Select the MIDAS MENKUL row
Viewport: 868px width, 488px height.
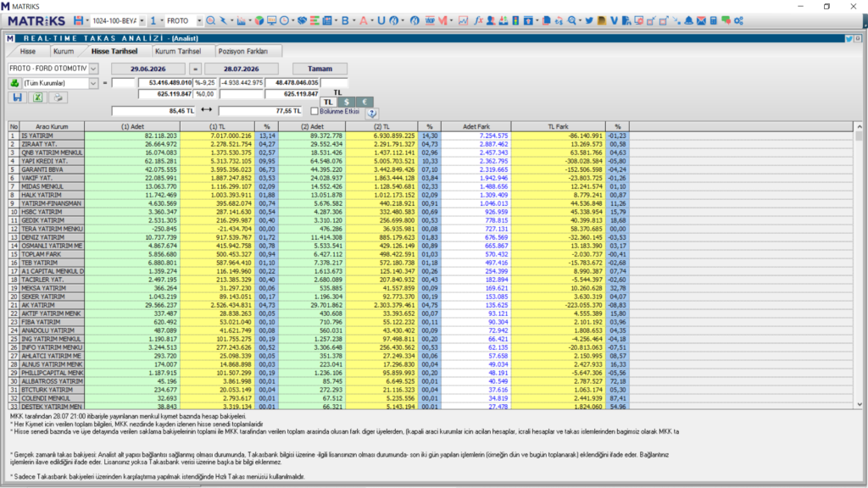(x=320, y=186)
